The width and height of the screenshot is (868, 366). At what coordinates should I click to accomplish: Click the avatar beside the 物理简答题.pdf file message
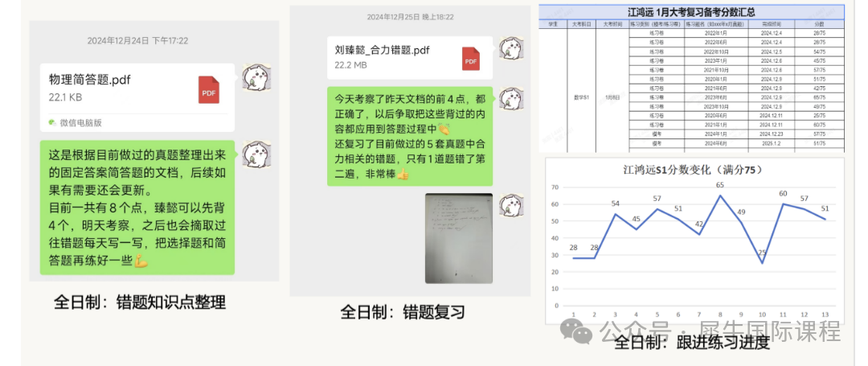[256, 76]
